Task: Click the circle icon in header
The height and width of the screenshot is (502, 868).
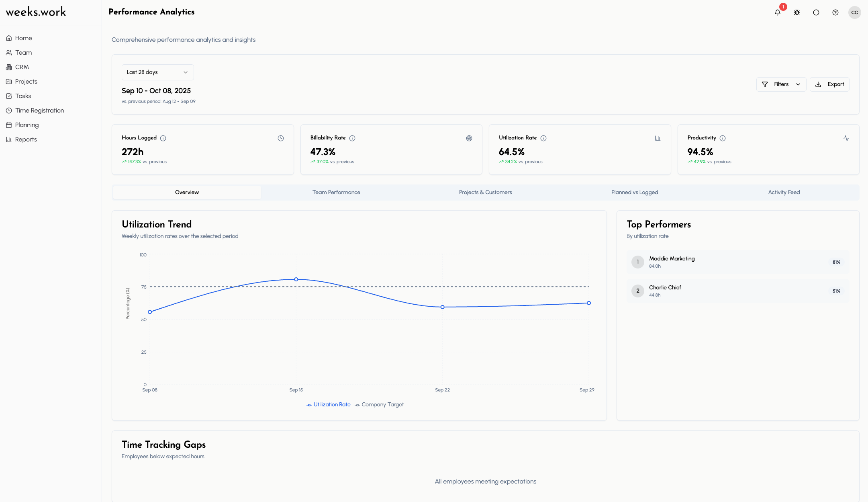Action: click(816, 12)
